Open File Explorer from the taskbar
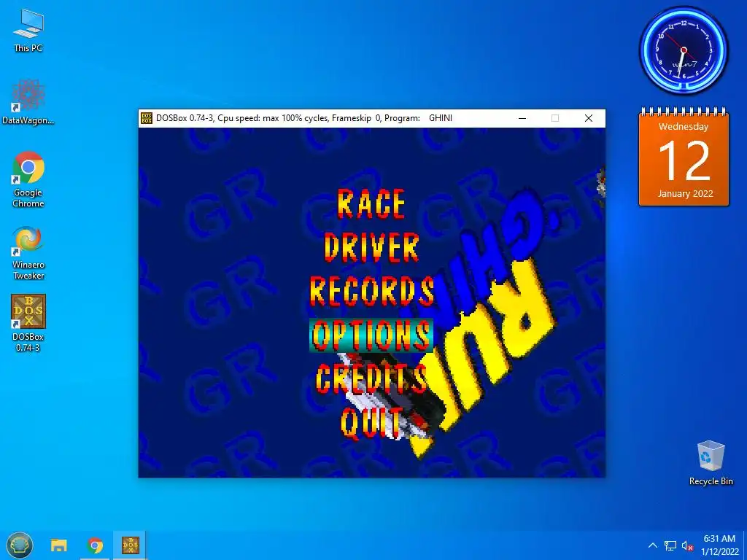 59,545
